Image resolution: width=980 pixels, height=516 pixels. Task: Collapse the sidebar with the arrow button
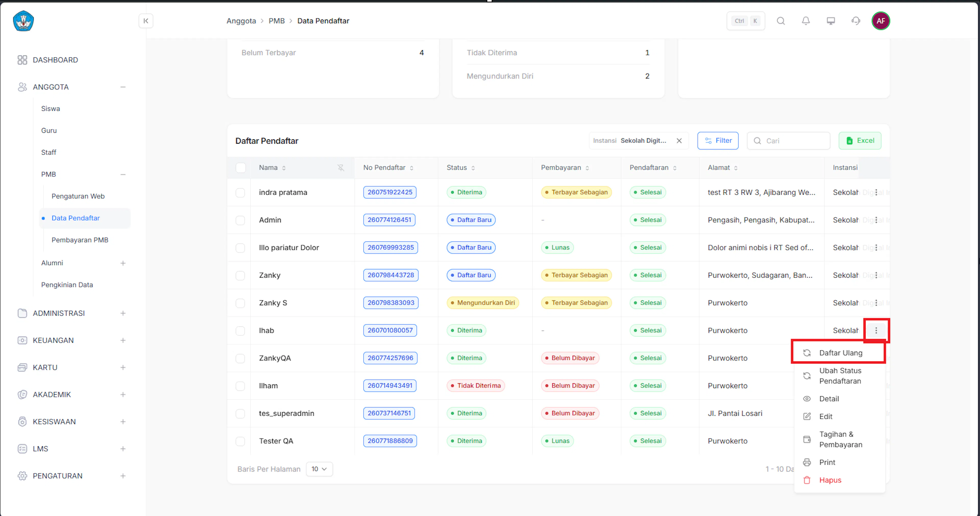click(146, 21)
